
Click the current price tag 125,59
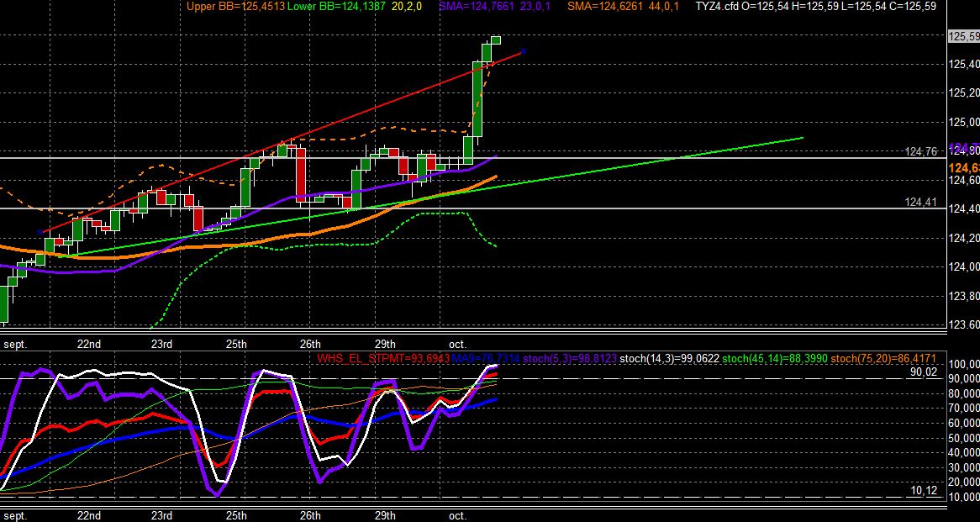coord(964,37)
